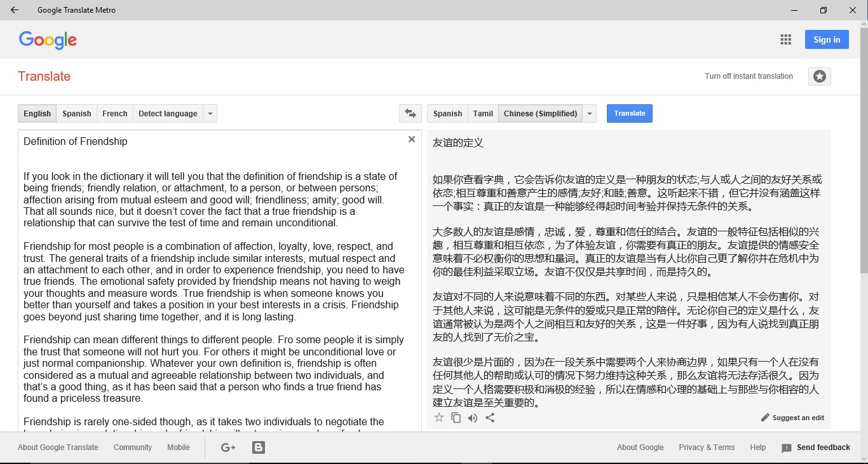Select Spanish as source language

pyautogui.click(x=77, y=114)
